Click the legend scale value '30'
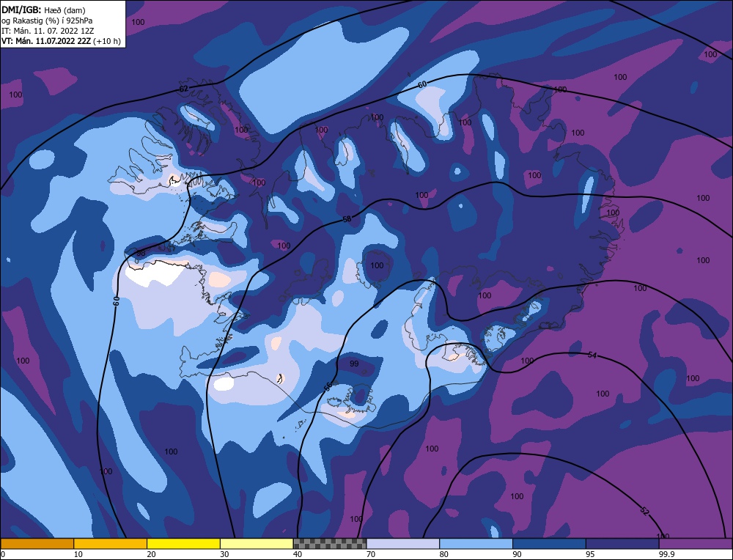 click(x=224, y=554)
